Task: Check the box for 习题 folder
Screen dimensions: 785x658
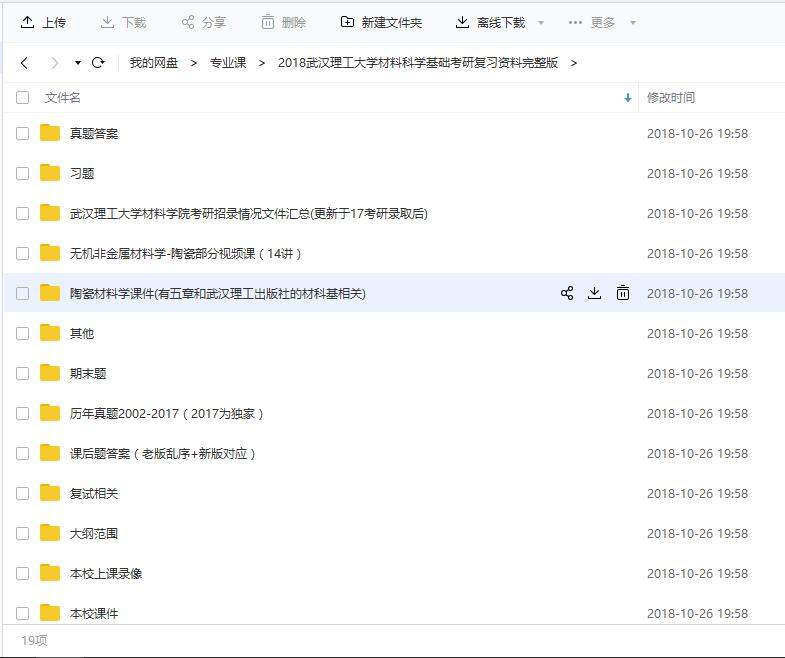Action: [23, 173]
